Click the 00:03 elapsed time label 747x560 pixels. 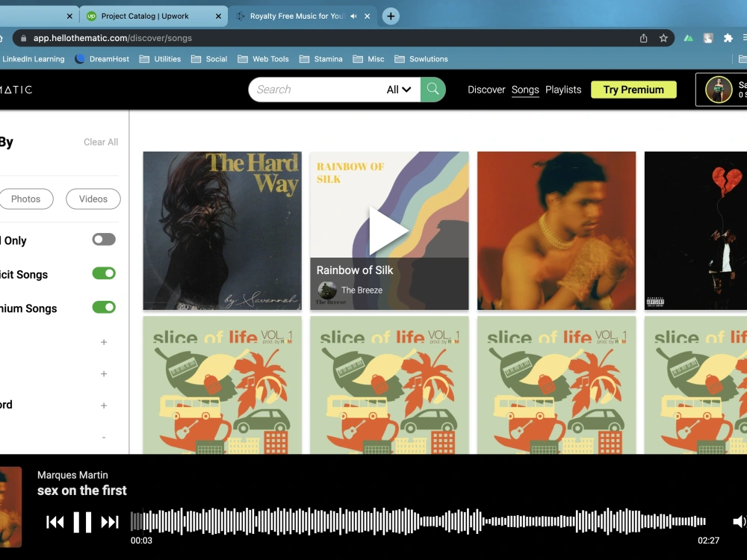pyautogui.click(x=141, y=541)
